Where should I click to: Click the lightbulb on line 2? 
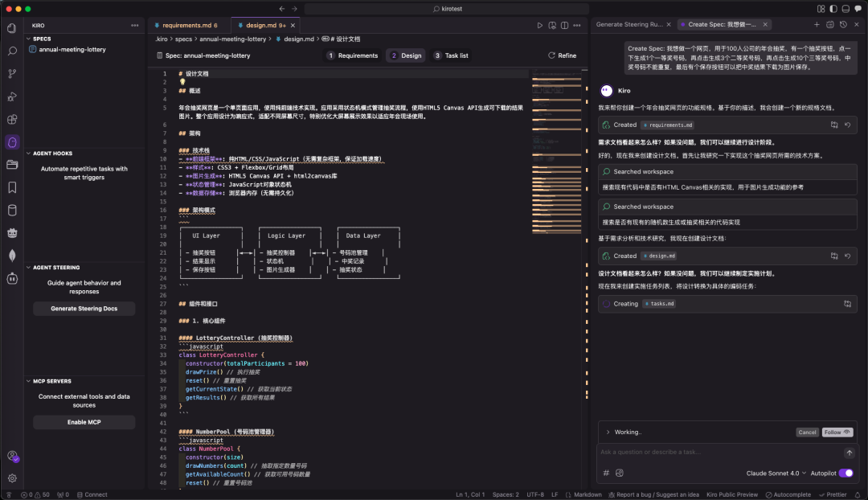tap(182, 82)
